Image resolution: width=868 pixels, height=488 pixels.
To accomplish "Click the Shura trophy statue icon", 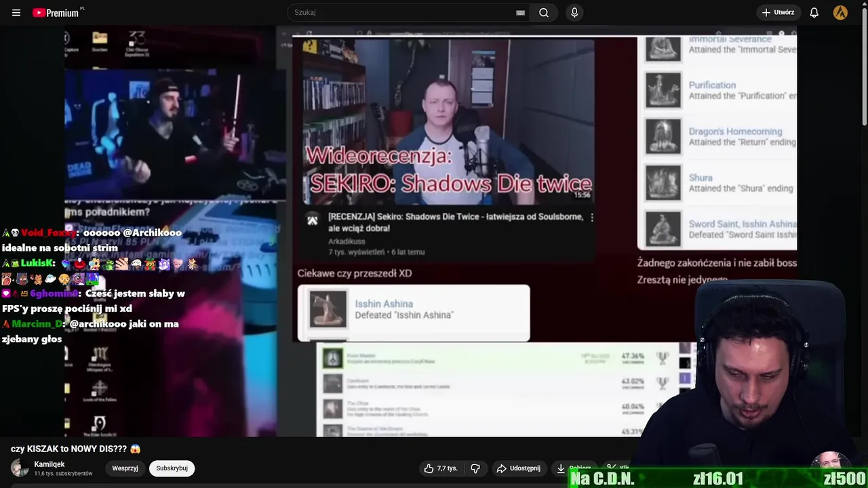I will tap(663, 182).
